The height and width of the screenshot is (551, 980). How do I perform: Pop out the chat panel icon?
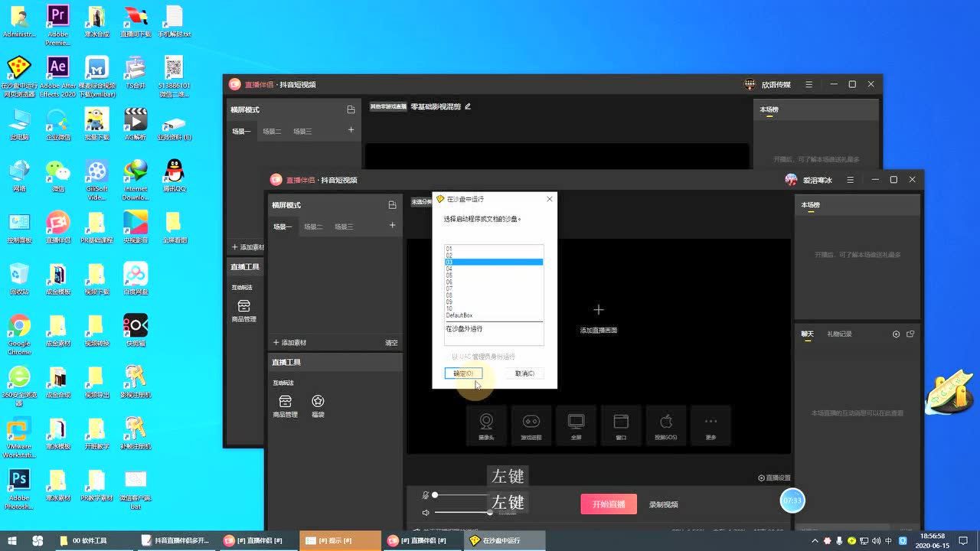910,334
